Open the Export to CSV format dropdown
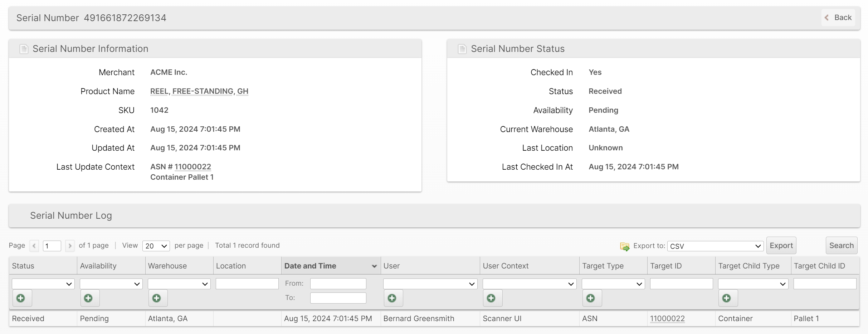Image resolution: width=868 pixels, height=334 pixels. pyautogui.click(x=715, y=246)
